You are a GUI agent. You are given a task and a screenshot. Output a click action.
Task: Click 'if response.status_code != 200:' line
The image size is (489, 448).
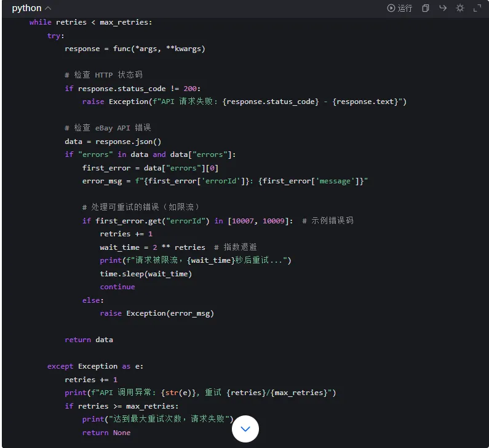(x=132, y=89)
